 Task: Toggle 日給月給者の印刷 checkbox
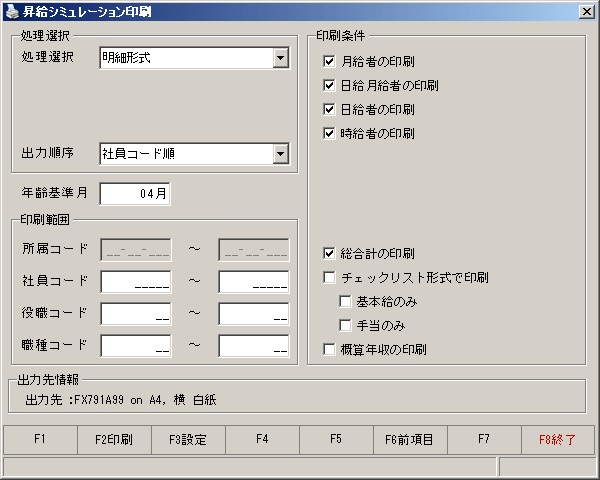329,85
